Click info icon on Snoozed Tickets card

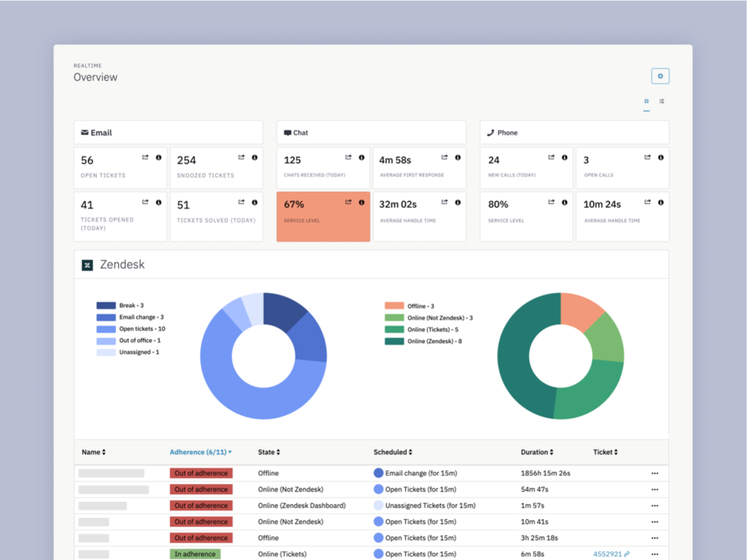pos(255,157)
